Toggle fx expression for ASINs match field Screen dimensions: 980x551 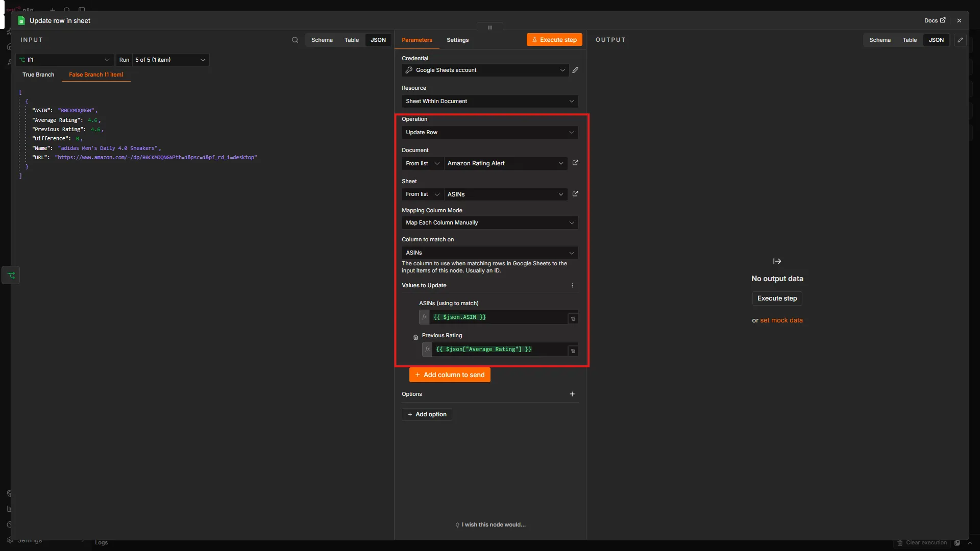(424, 317)
